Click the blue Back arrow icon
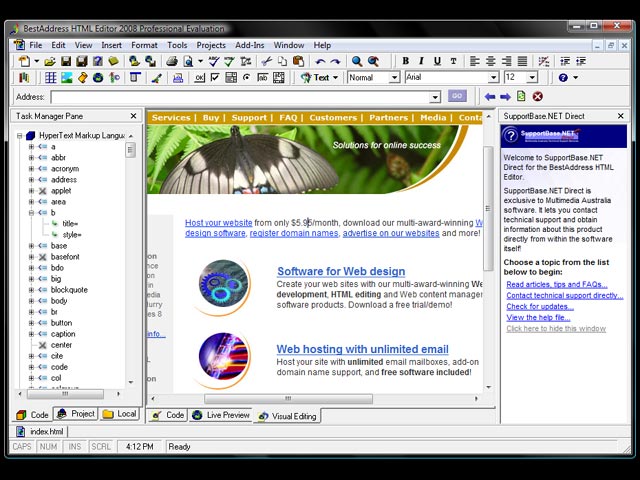 coord(490,97)
